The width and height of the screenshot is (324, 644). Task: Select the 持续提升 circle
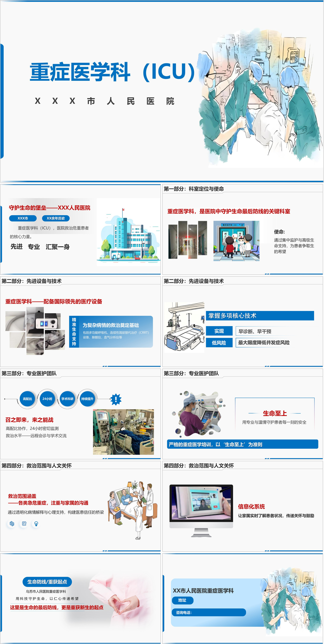click(x=87, y=399)
